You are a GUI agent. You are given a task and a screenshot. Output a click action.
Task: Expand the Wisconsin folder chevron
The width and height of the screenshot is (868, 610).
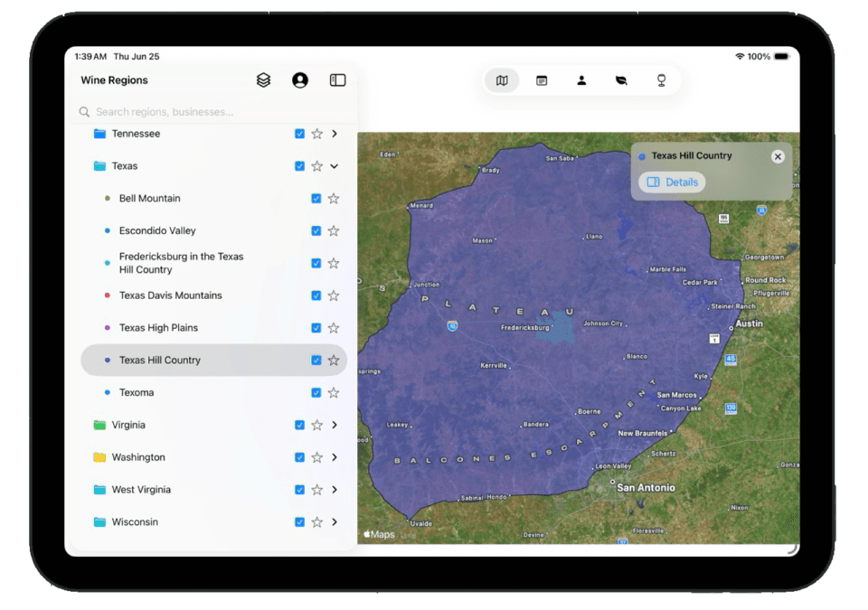335,522
